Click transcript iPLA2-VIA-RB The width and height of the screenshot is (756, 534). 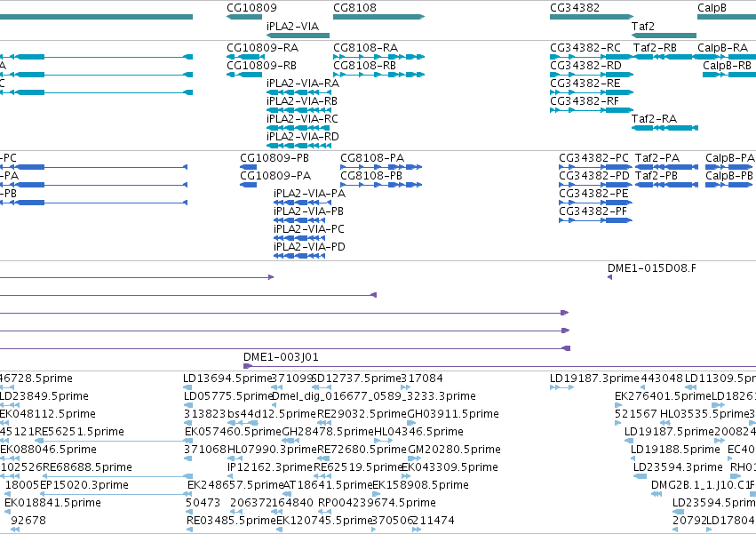(302, 101)
